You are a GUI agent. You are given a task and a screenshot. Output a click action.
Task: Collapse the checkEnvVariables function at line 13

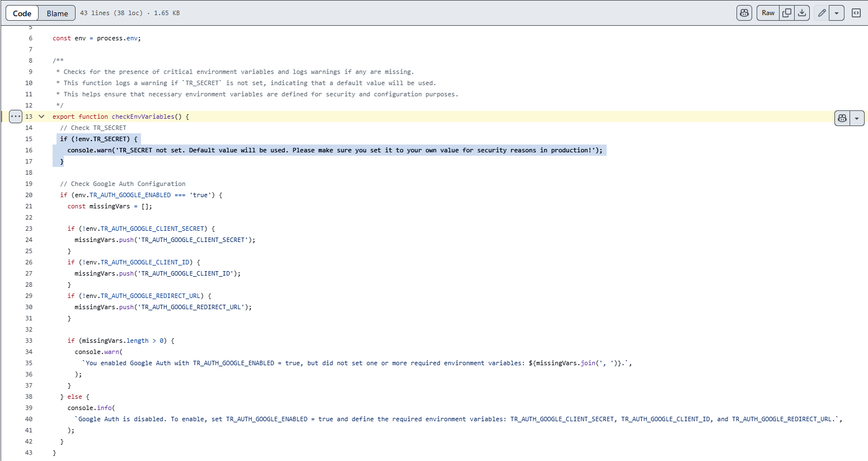tap(41, 117)
